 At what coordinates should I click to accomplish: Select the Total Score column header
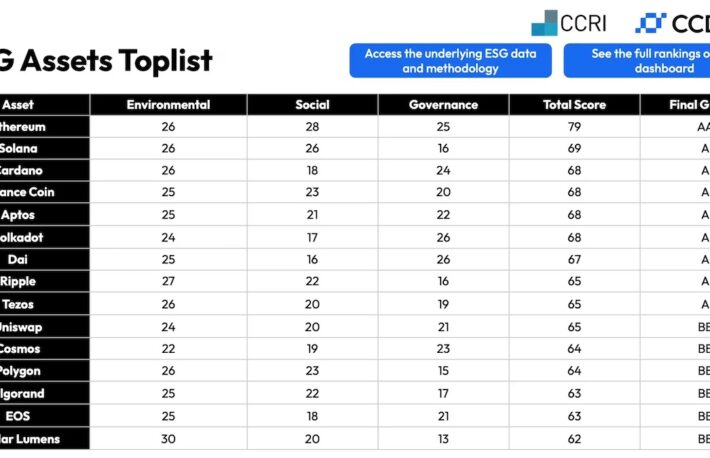[x=574, y=105]
